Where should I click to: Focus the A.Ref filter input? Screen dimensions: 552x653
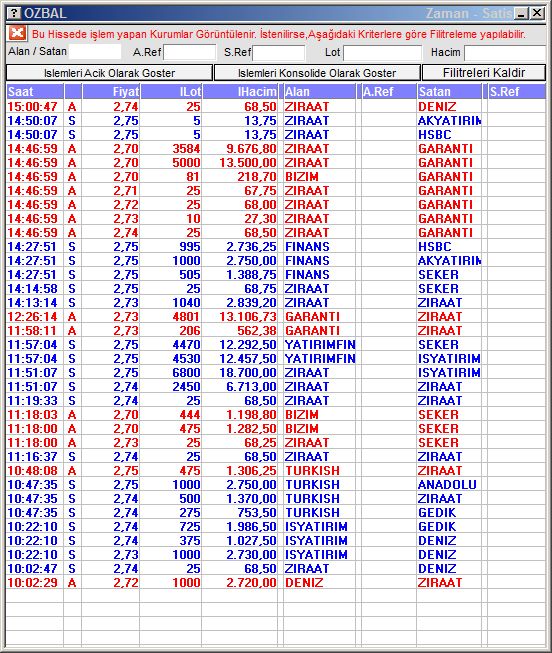[190, 53]
